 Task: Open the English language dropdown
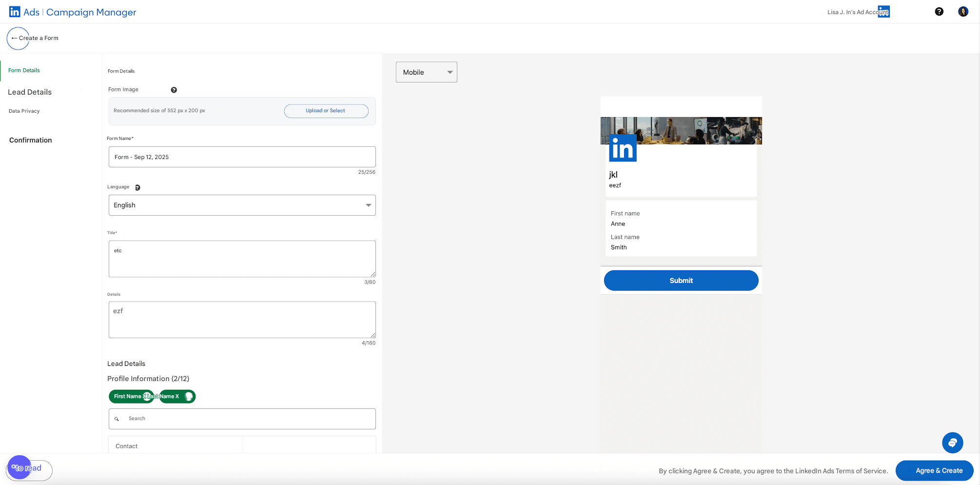point(242,205)
